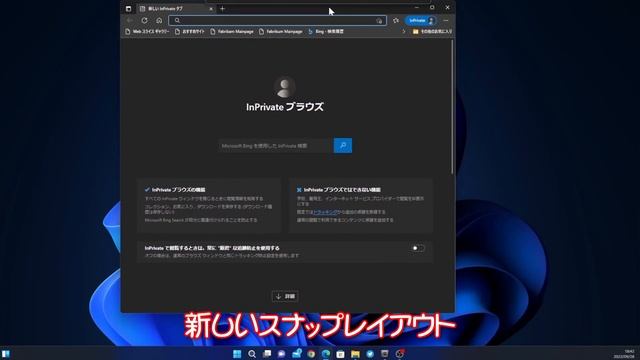Toggle strict tracking prevention for InPrivate
Image resolution: width=640 pixels, height=360 pixels.
coord(418,248)
